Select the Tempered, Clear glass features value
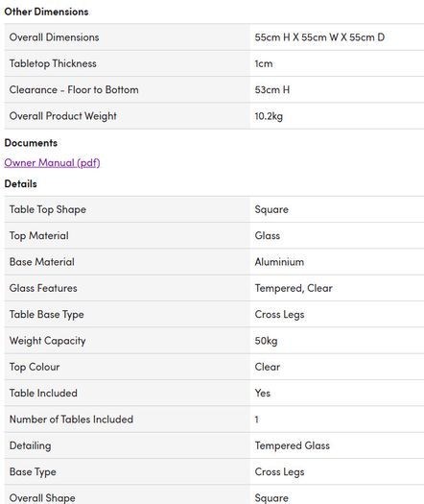Viewport: 424px width, 504px height. (294, 288)
